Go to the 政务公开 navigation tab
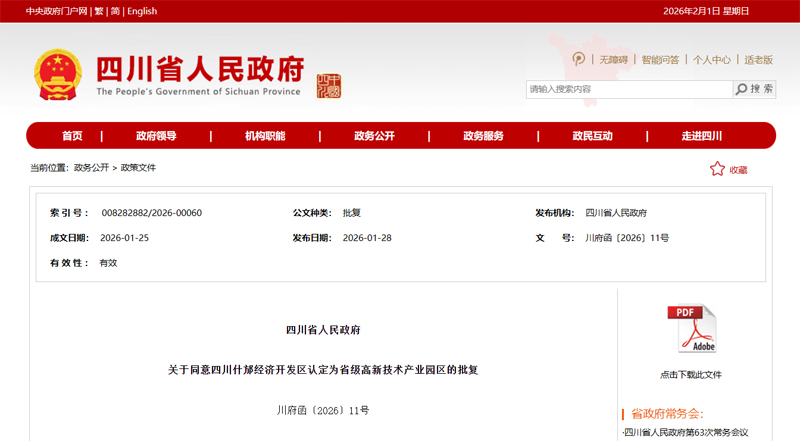 pos(374,136)
